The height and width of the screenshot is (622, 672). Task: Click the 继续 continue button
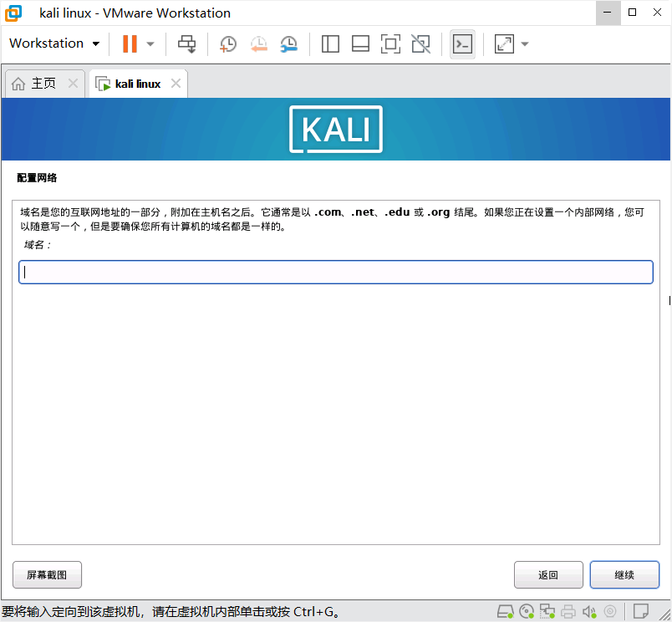point(624,575)
